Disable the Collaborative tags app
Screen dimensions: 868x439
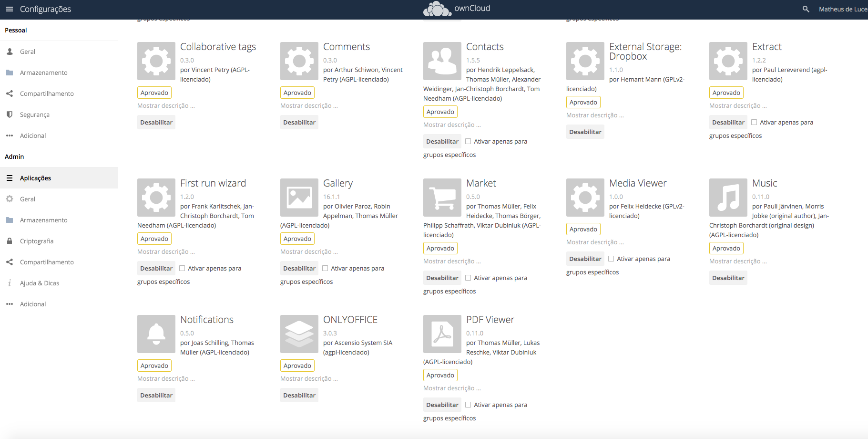[x=156, y=122]
